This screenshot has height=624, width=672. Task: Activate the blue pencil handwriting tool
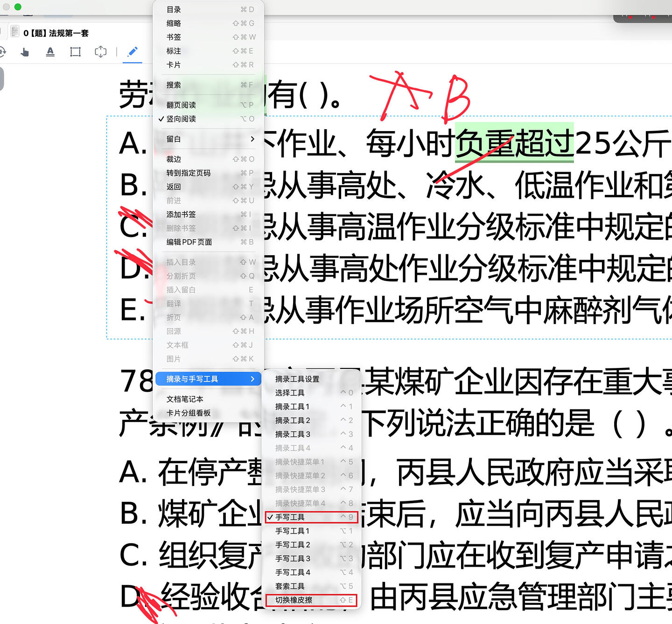pos(133,51)
